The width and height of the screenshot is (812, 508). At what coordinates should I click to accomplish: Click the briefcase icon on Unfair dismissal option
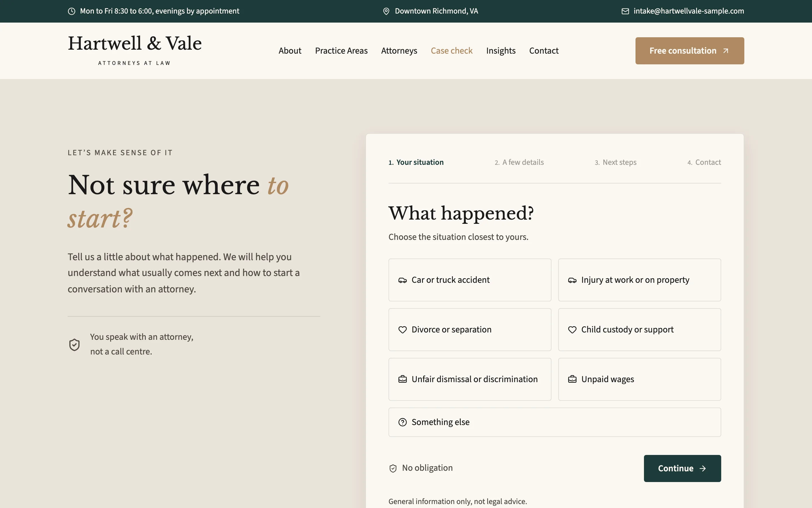[x=402, y=379]
